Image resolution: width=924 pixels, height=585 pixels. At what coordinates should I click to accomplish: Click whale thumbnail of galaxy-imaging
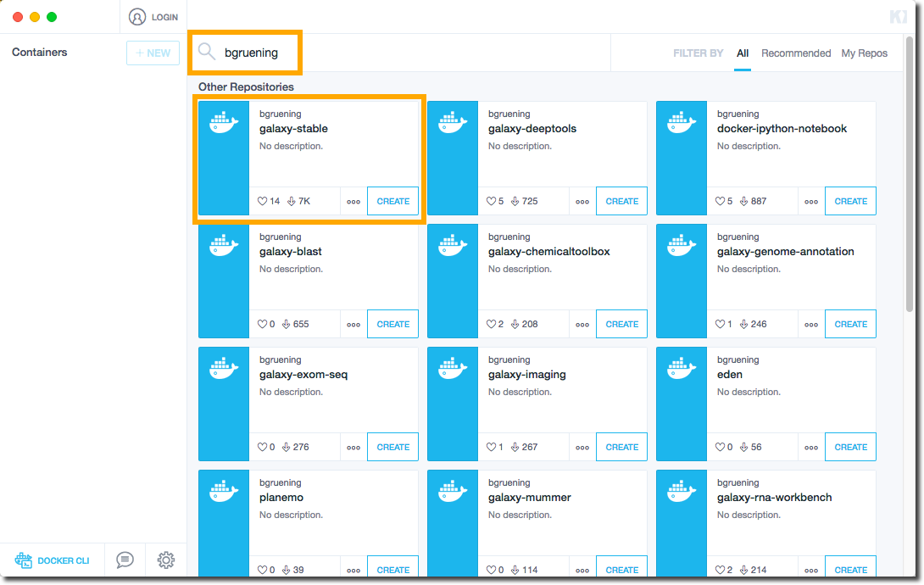pyautogui.click(x=453, y=404)
